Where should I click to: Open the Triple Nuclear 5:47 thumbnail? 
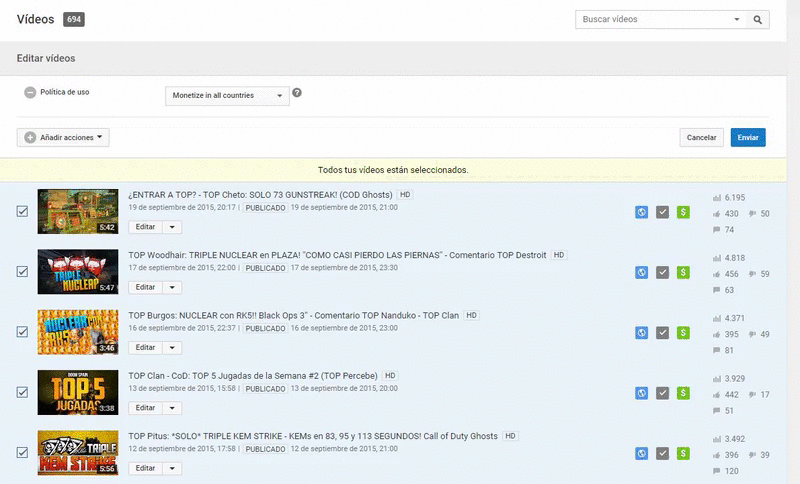(x=78, y=272)
